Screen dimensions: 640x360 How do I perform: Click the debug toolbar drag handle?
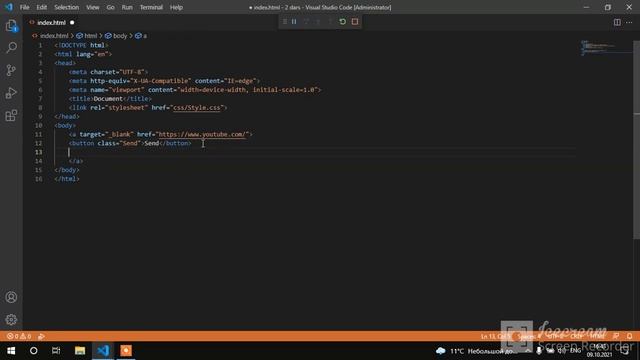284,22
